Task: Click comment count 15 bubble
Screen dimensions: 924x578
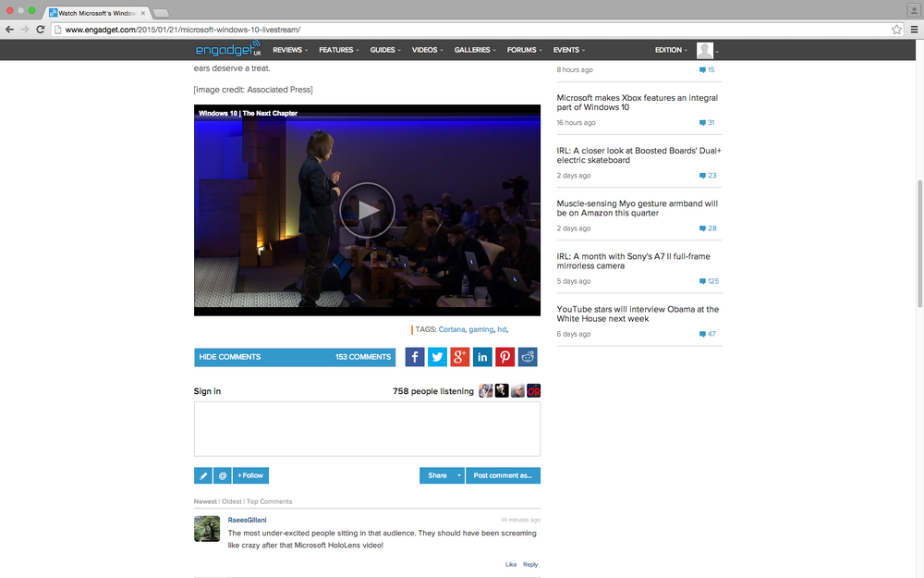Action: 707,69
